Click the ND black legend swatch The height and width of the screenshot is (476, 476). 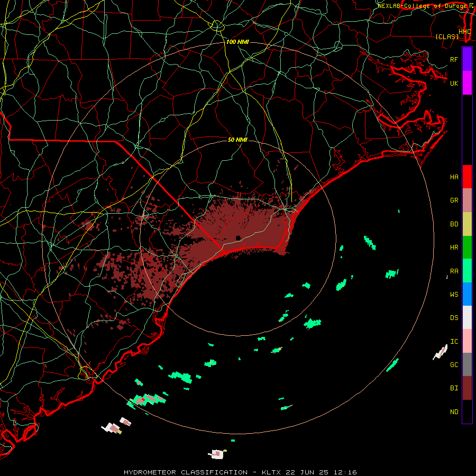pos(467,411)
